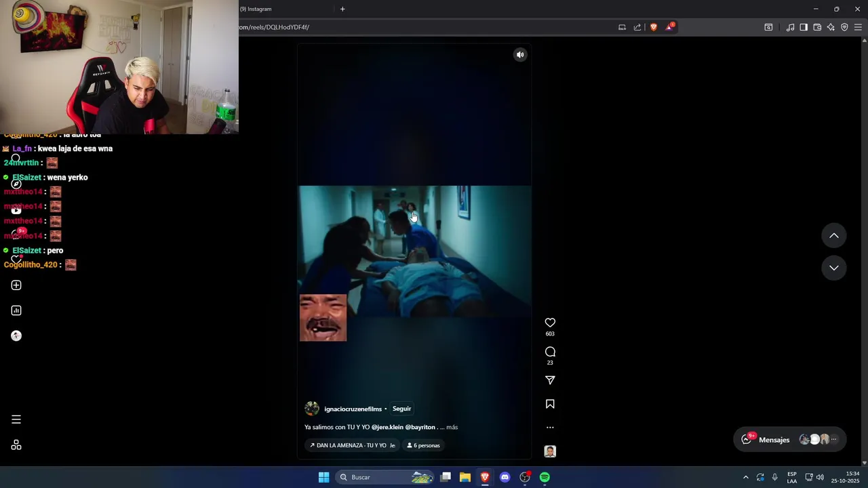The height and width of the screenshot is (488, 868).
Task: Click chat message 'wena yerko'
Action: click(x=68, y=178)
